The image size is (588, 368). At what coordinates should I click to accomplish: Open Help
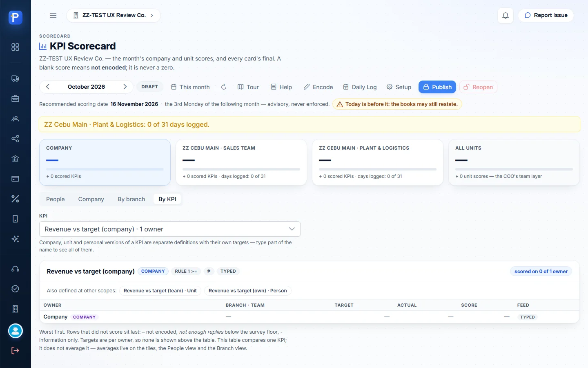tap(281, 87)
